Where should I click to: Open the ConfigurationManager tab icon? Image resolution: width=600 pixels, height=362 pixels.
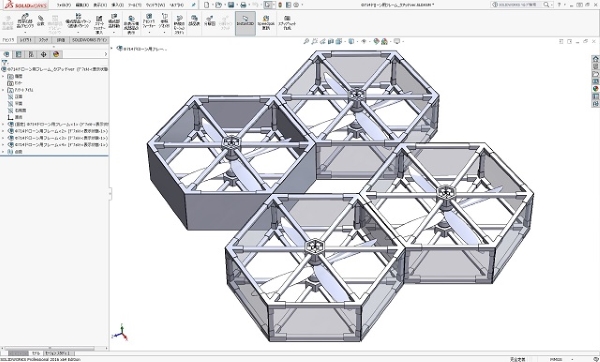point(31,54)
